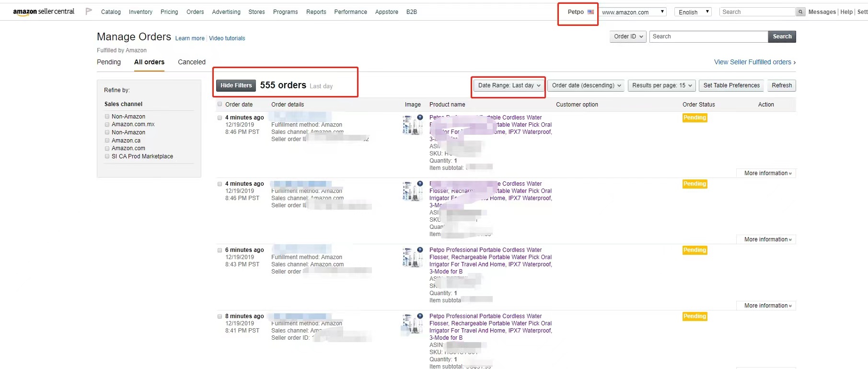Click the Order Status column header

[x=698, y=105]
